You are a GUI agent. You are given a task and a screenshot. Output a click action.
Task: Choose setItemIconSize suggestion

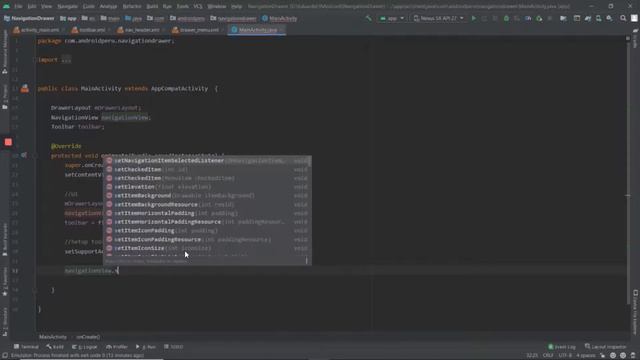[x=207, y=249]
